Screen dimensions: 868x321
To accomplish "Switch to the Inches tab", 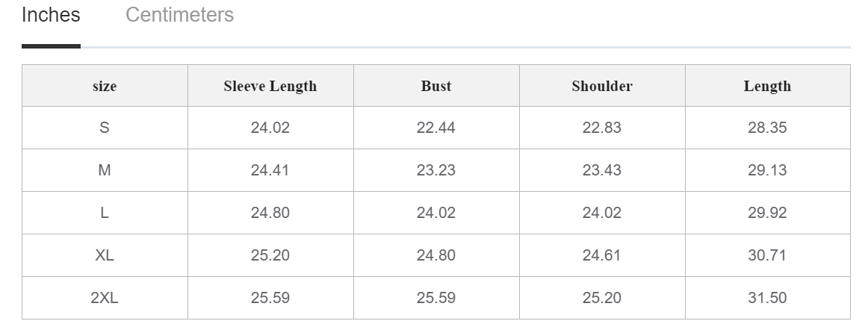I will point(51,15).
